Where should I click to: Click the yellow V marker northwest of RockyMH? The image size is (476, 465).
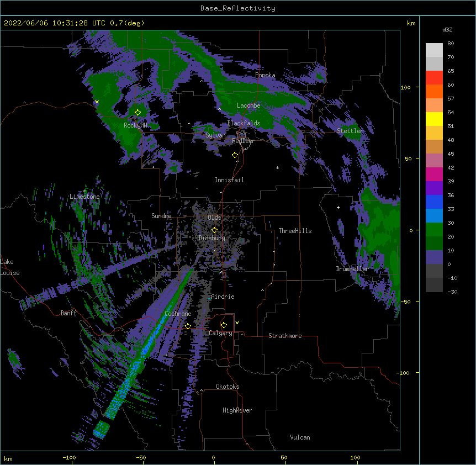click(x=97, y=102)
